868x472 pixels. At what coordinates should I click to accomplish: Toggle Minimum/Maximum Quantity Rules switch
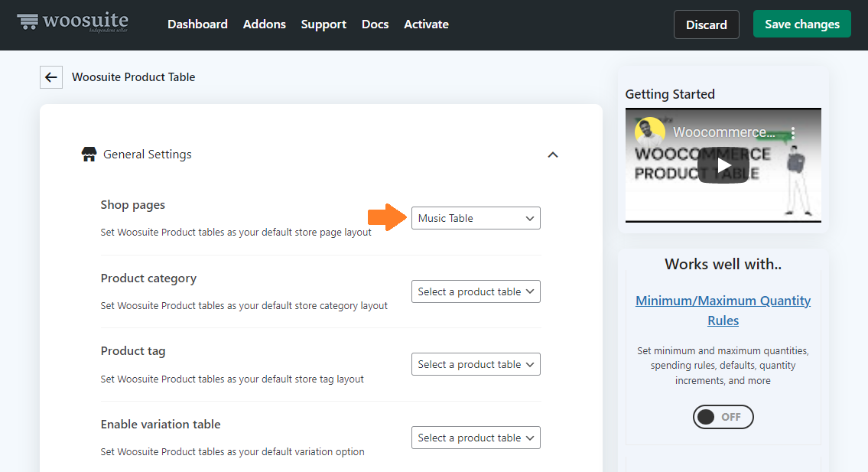pyautogui.click(x=723, y=417)
